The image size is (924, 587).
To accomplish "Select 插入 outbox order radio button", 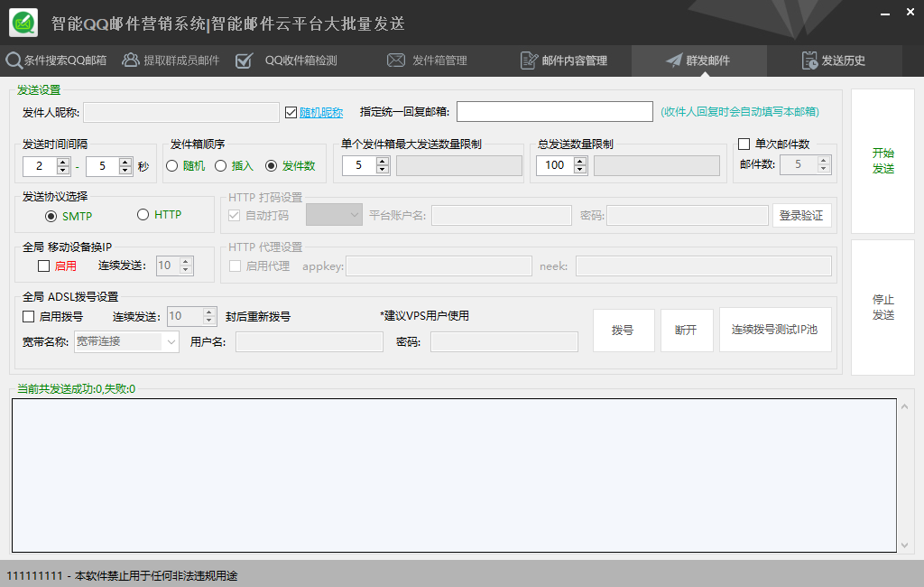I will [x=220, y=166].
